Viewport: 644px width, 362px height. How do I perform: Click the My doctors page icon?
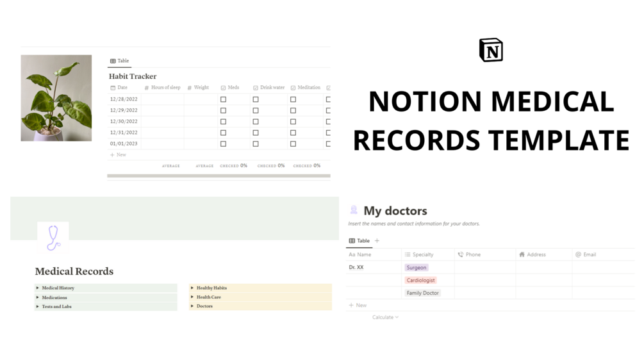coord(354,210)
